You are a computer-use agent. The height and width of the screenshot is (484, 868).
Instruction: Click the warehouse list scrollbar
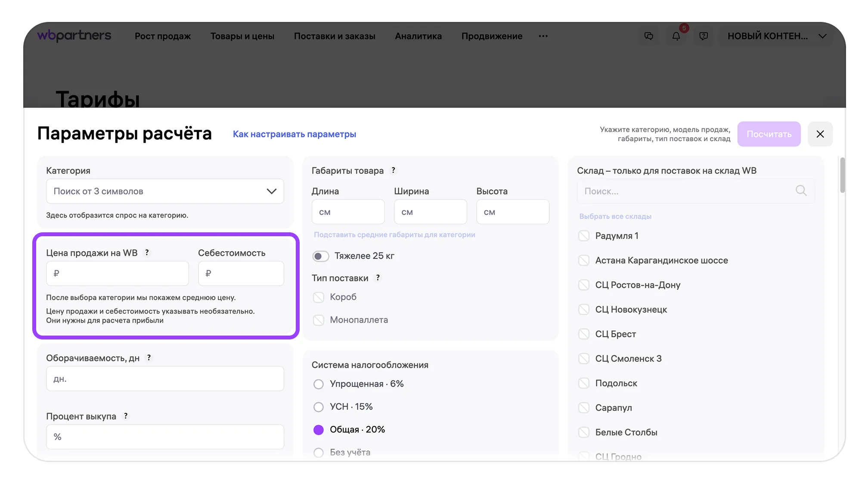click(842, 176)
